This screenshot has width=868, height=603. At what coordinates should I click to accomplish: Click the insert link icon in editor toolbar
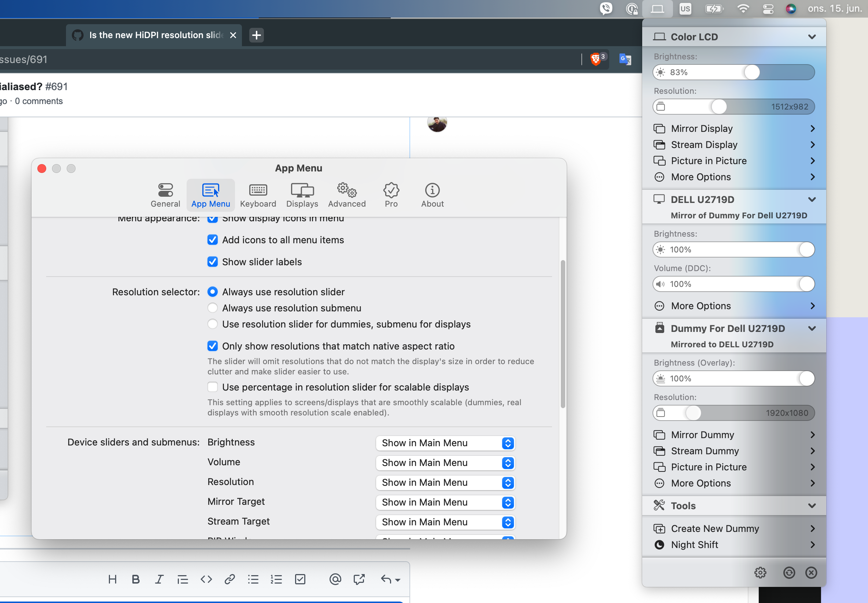229,579
